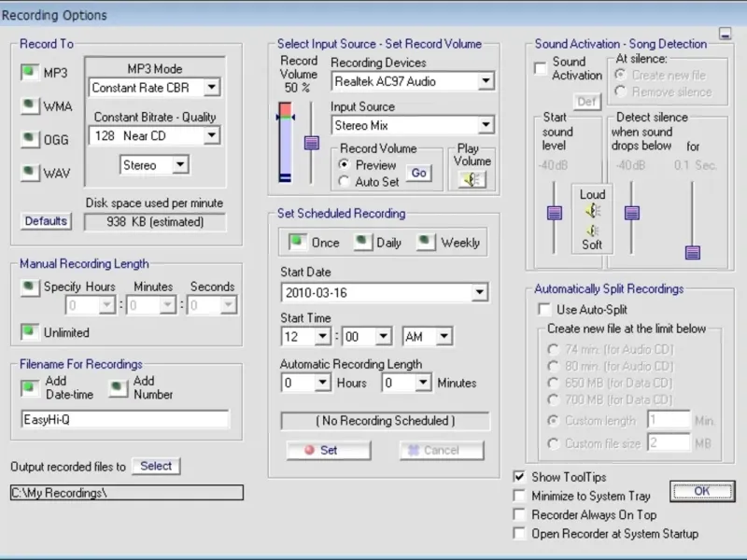
Task: Select the WMA format indicator
Action: coord(31,105)
